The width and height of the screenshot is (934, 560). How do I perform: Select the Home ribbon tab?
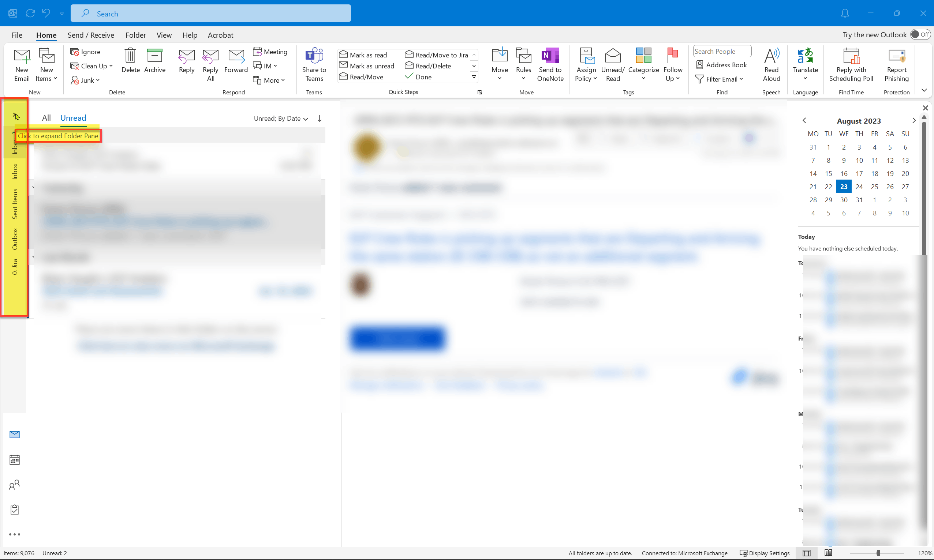point(46,35)
